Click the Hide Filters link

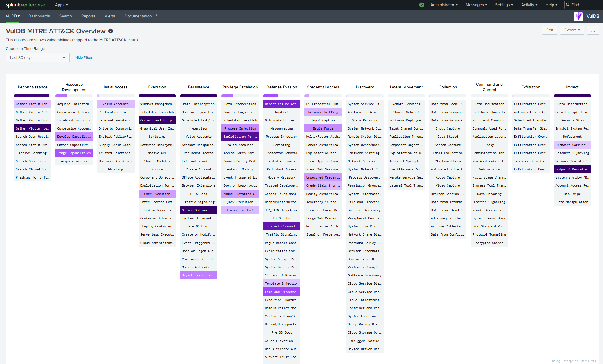pos(84,57)
